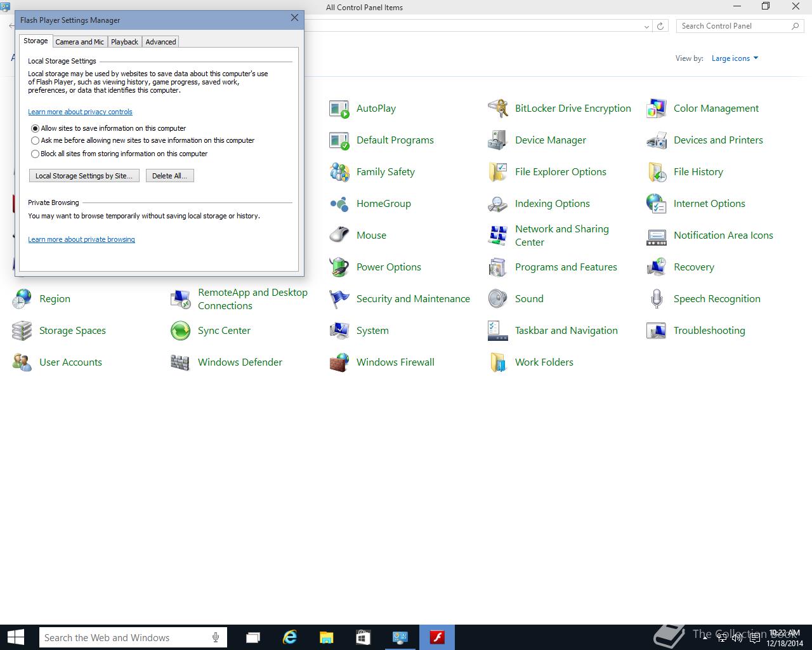Open the BitLocker Drive Encryption icon

tap(498, 109)
